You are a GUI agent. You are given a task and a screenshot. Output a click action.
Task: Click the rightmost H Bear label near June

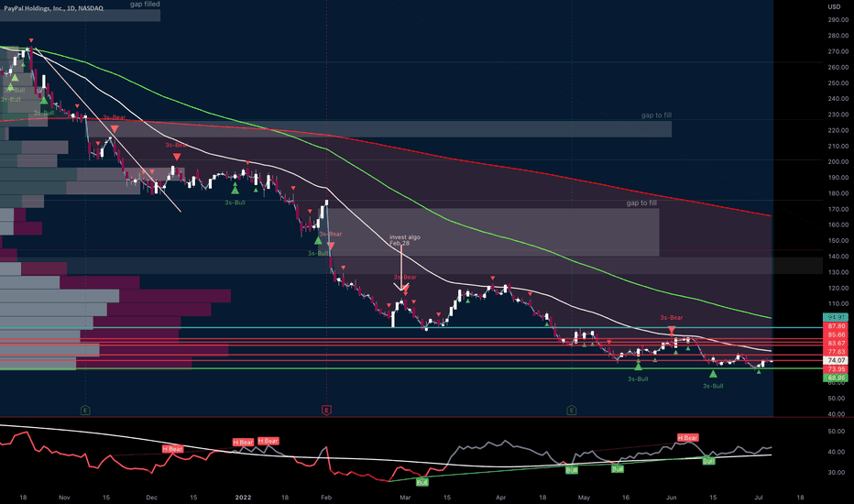(x=687, y=437)
